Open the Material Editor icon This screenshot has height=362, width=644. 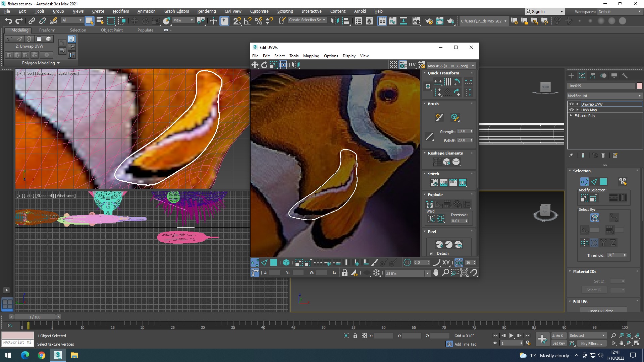point(416,21)
